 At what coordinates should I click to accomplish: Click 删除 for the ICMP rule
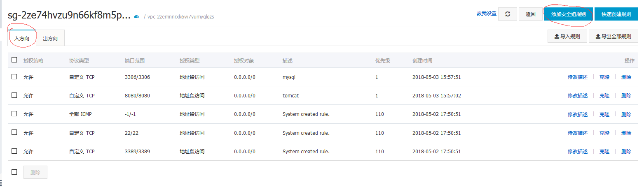click(626, 114)
